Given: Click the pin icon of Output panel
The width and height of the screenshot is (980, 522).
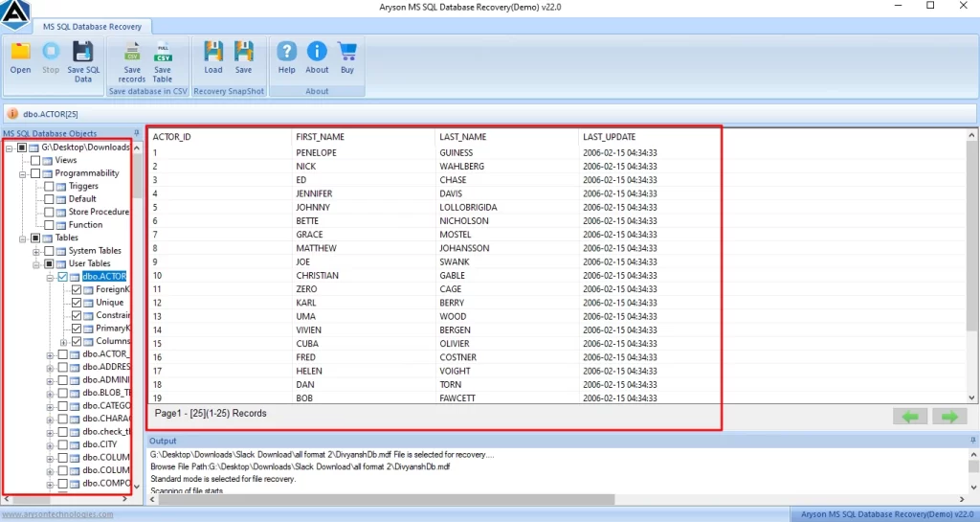Looking at the screenshot, I should [x=972, y=441].
